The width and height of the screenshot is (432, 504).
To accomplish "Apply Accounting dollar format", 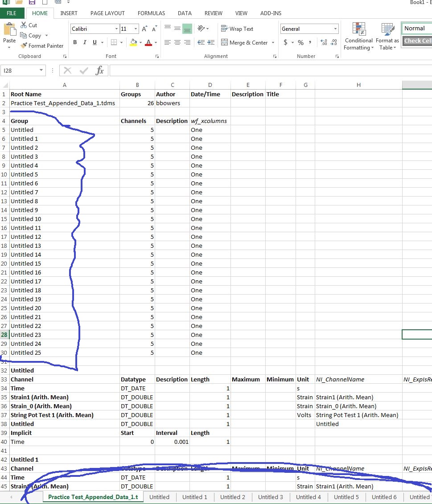I will [285, 42].
